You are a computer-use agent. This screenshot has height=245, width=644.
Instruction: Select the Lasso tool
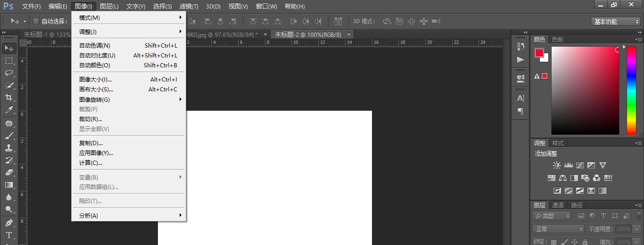click(x=9, y=73)
